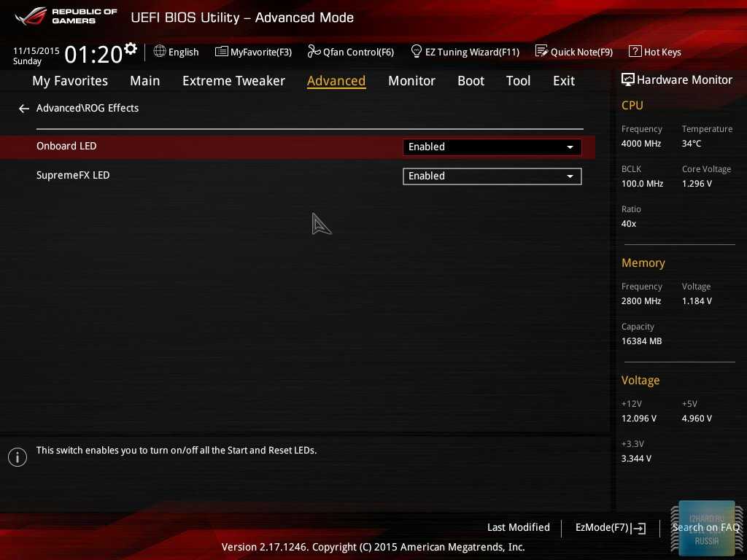Screen dimensions: 747x560
Task: Select the Exit tab
Action: tap(563, 81)
